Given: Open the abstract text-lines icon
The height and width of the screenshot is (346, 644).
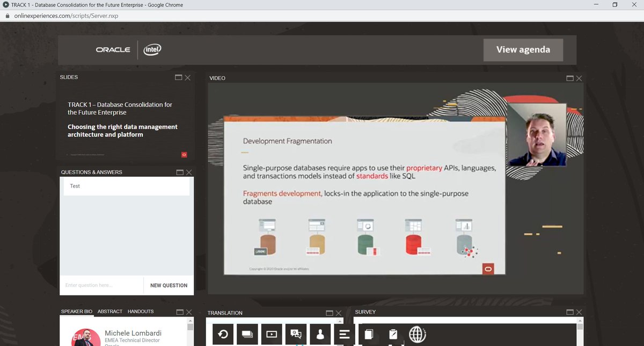Looking at the screenshot, I should (x=345, y=334).
